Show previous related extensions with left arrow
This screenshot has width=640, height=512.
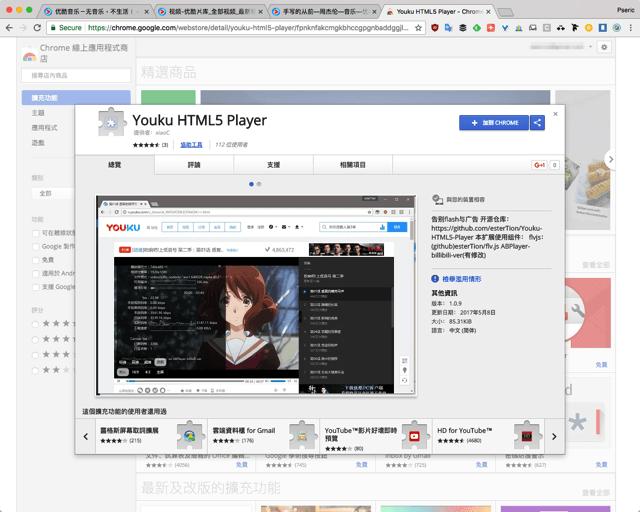(85, 436)
